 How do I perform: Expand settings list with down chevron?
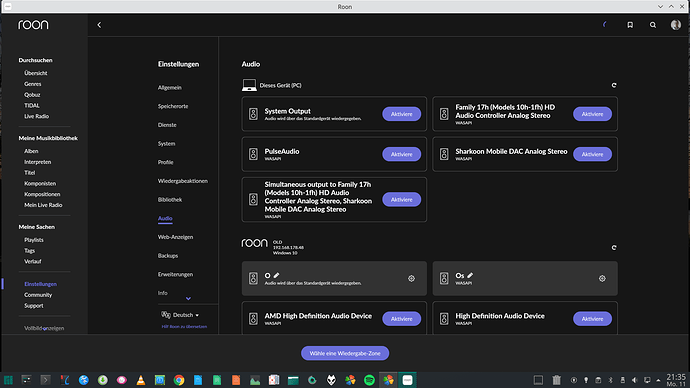188,299
